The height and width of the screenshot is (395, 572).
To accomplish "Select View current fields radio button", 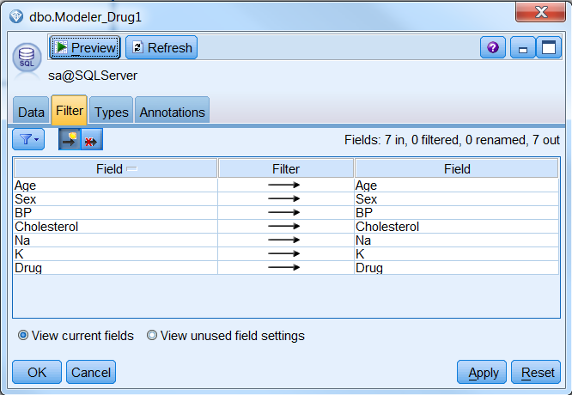I will [23, 335].
